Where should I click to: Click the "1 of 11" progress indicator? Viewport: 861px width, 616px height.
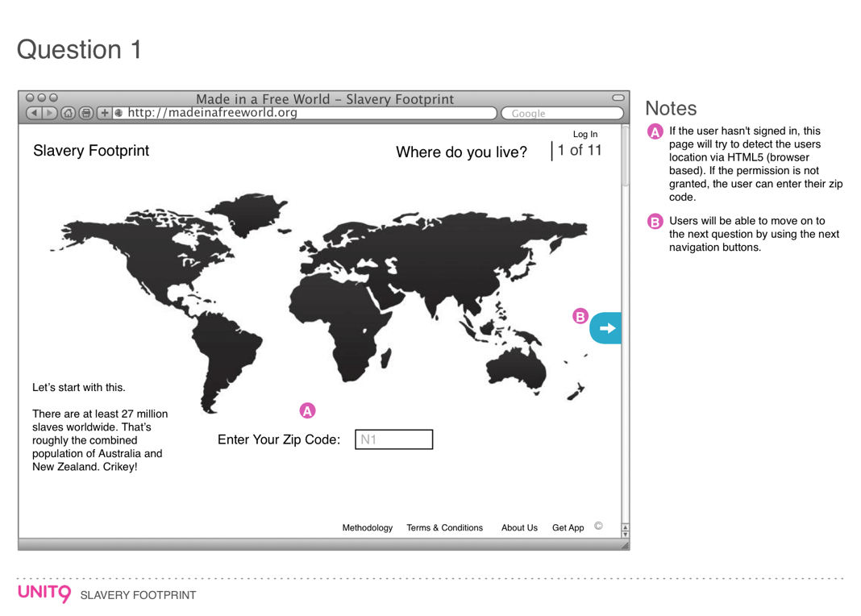pos(580,150)
